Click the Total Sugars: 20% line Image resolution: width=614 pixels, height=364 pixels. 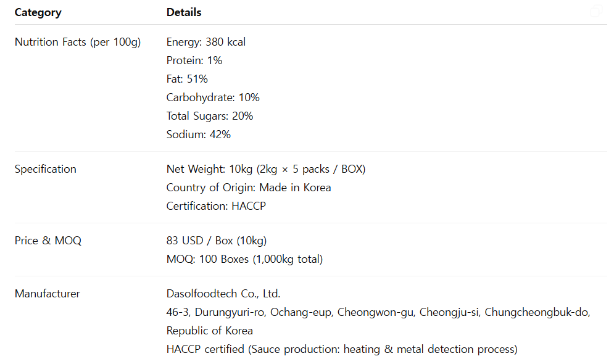[x=210, y=116]
